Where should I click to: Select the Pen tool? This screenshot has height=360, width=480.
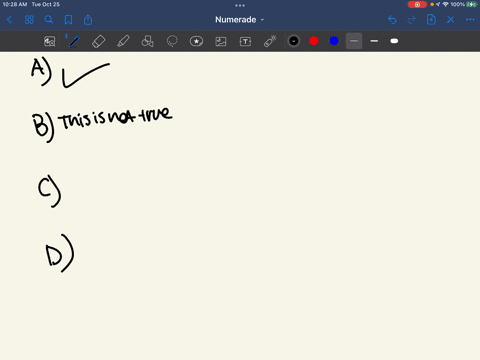[73, 41]
